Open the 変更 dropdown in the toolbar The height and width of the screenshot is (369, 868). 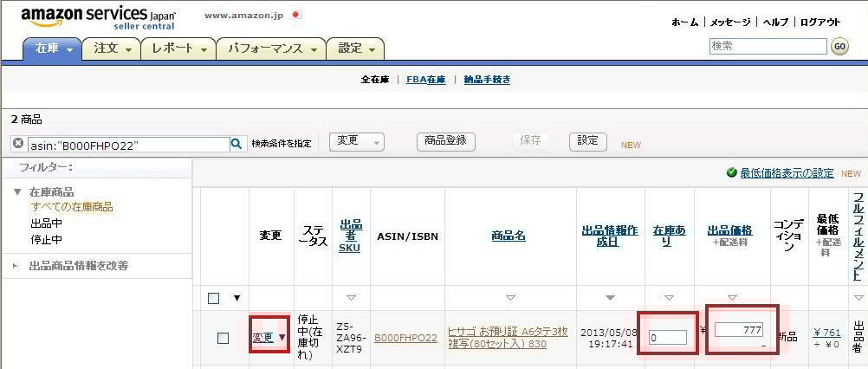click(356, 141)
